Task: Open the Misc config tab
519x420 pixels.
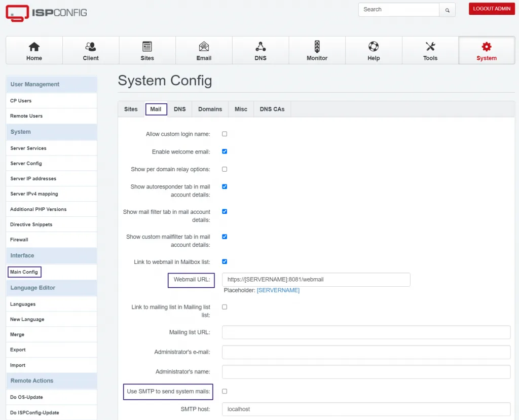Action: coord(241,109)
